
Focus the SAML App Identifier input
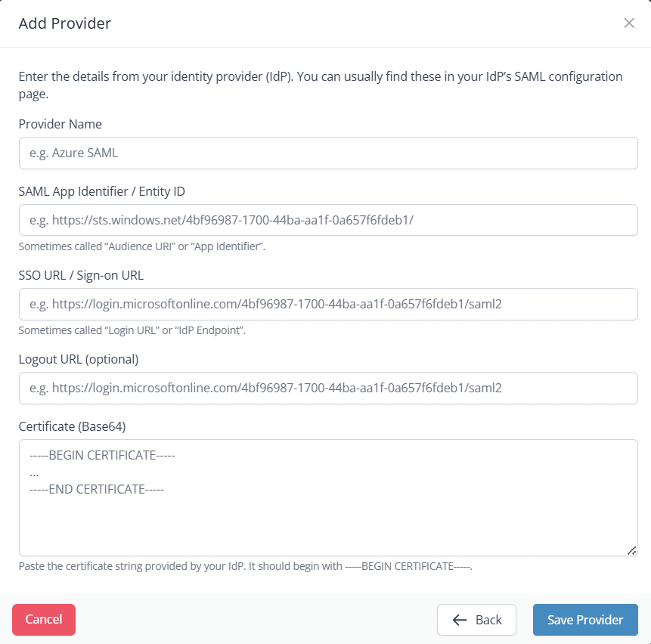point(328,220)
